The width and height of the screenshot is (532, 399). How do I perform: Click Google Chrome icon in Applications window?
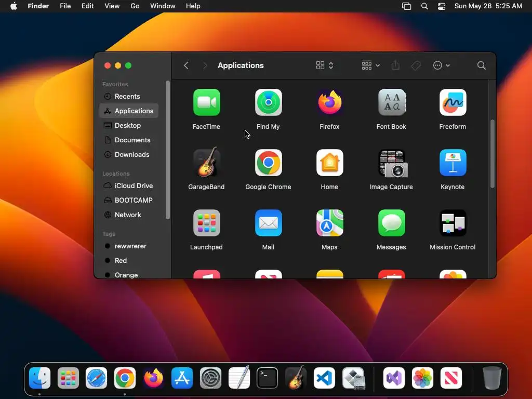tap(268, 163)
